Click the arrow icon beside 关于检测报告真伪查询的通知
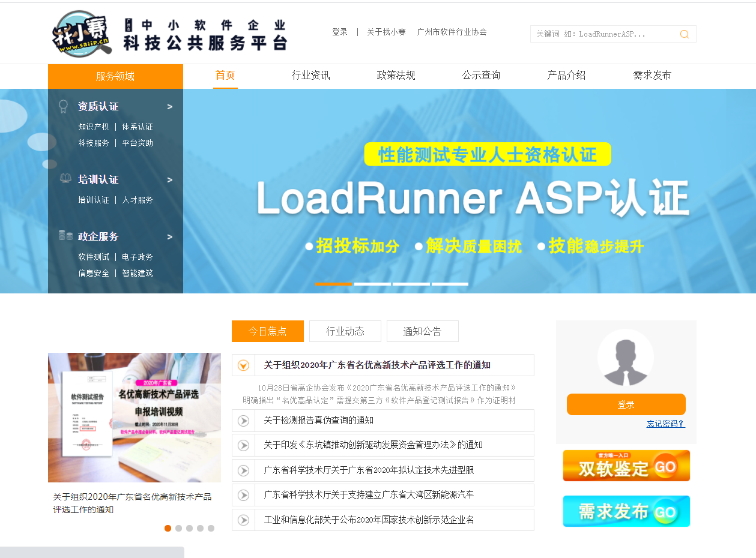 pos(243,421)
